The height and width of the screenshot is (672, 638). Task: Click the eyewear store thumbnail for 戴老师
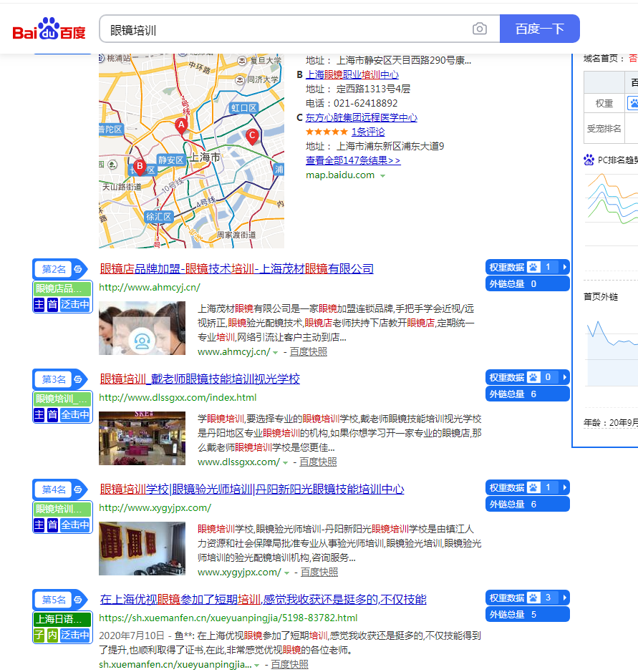(x=142, y=438)
